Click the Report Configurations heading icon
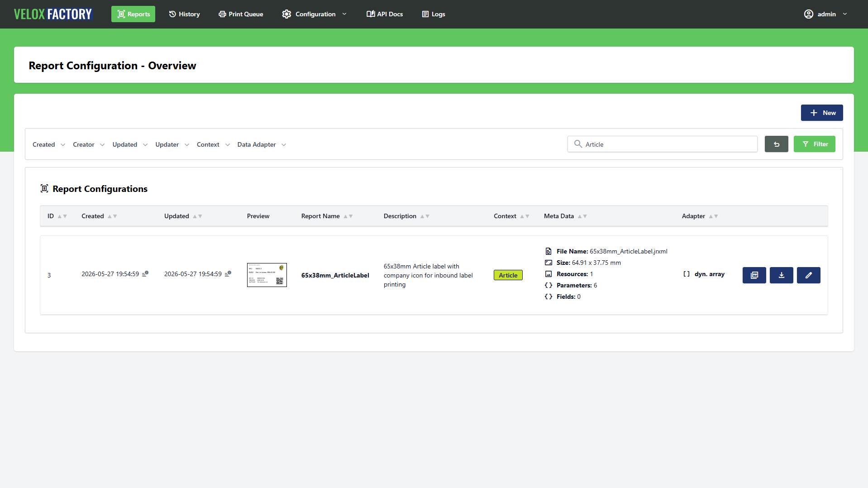This screenshot has height=488, width=868. pos(44,188)
